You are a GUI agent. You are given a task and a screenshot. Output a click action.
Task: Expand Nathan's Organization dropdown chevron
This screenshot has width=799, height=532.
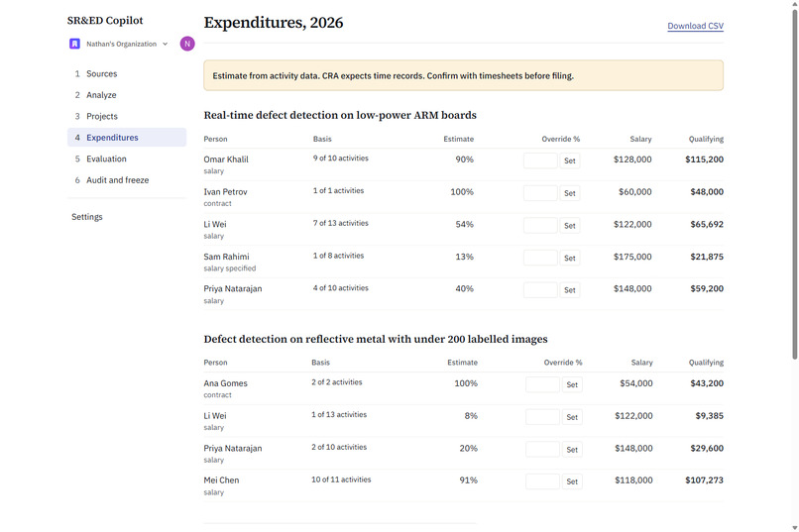pos(166,44)
